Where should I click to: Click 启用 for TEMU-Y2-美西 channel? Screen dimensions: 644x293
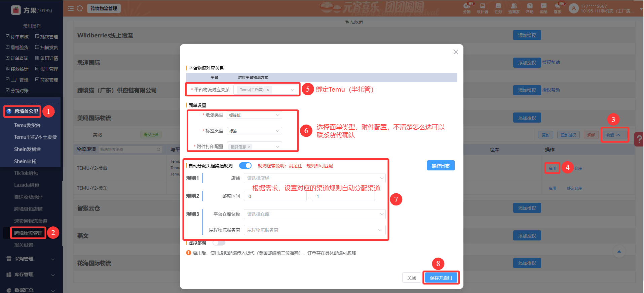point(552,168)
